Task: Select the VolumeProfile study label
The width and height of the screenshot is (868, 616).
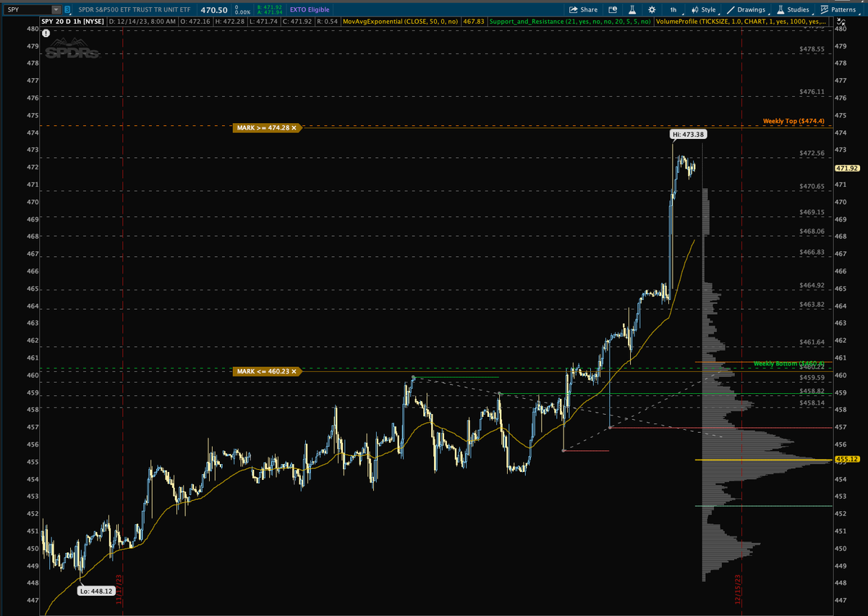Action: (x=742, y=22)
